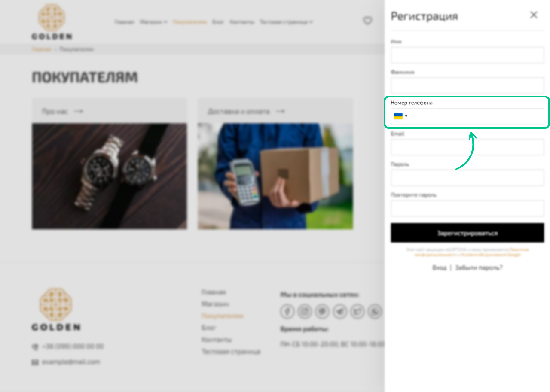Visit the Instagram social icon
The width and height of the screenshot is (550, 392).
(305, 311)
